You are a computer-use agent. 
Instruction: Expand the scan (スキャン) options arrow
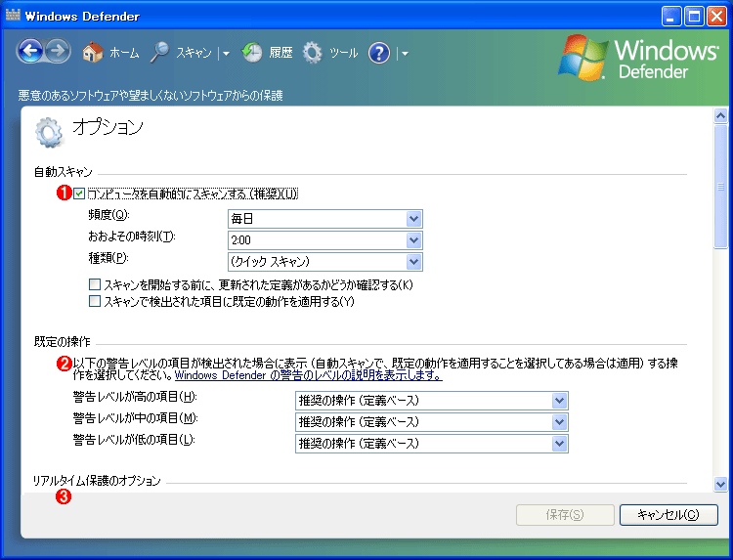[227, 54]
